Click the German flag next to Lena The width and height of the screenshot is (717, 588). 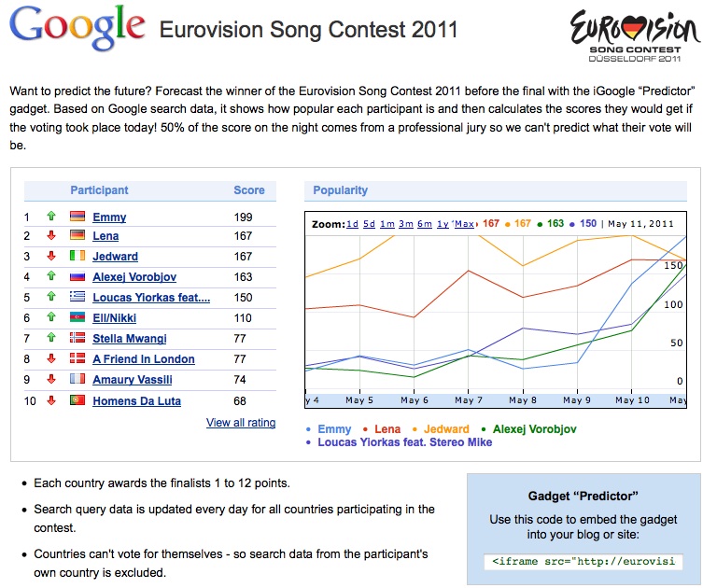click(x=77, y=236)
